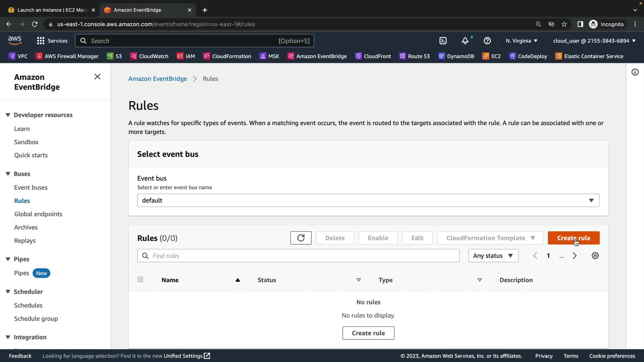This screenshot has width=644, height=362.
Task: Click the Find rules search field
Action: 299,256
